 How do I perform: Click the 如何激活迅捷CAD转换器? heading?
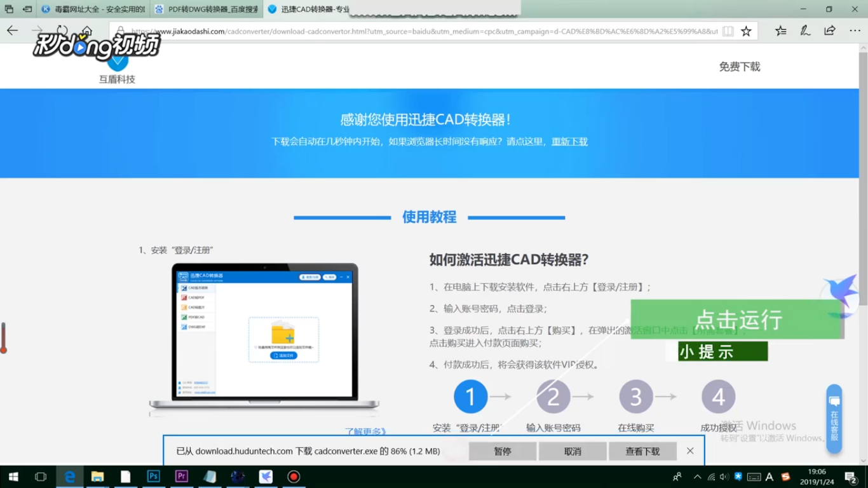tap(509, 259)
